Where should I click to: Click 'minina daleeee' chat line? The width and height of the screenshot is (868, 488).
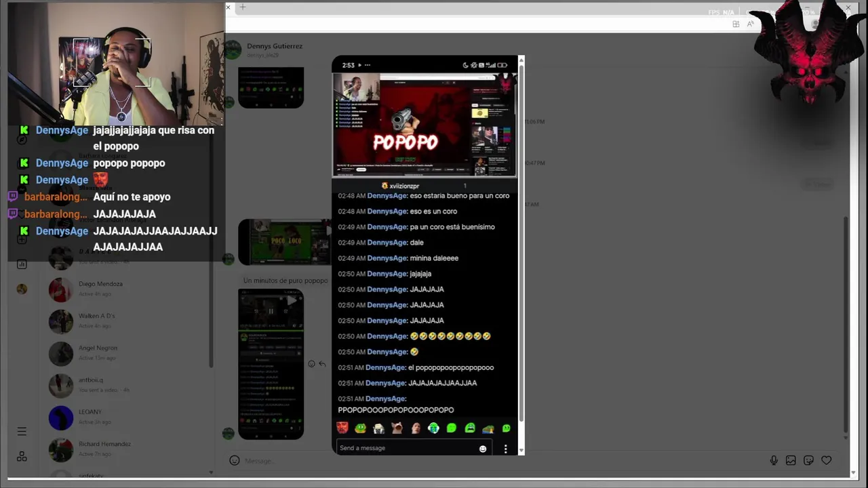[x=434, y=258]
